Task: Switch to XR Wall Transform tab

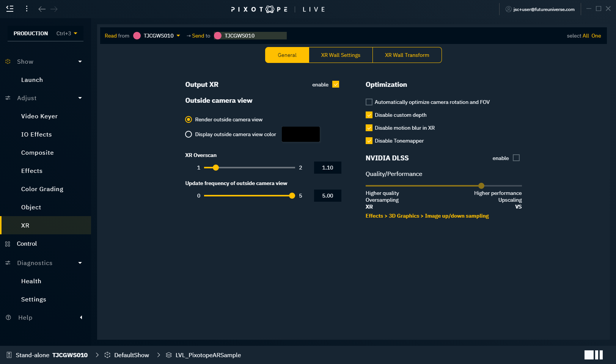Action: pyautogui.click(x=407, y=55)
